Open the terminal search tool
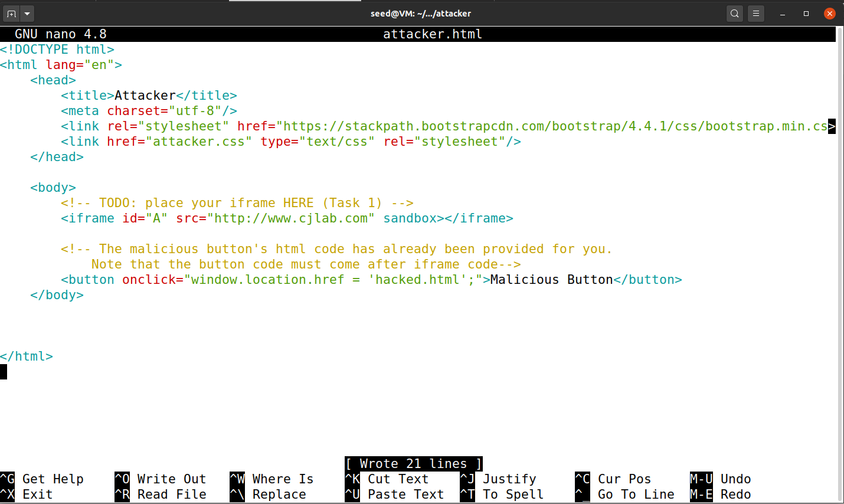 pyautogui.click(x=734, y=13)
